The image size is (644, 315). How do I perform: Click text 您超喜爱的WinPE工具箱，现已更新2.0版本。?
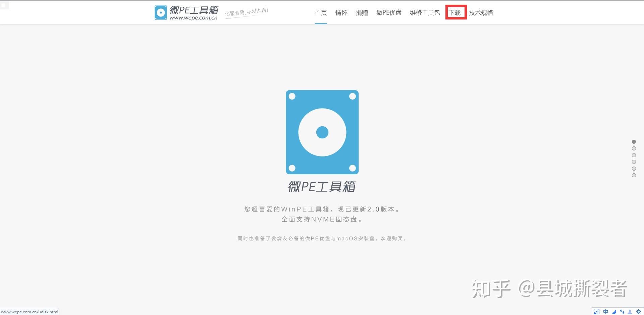322,209
